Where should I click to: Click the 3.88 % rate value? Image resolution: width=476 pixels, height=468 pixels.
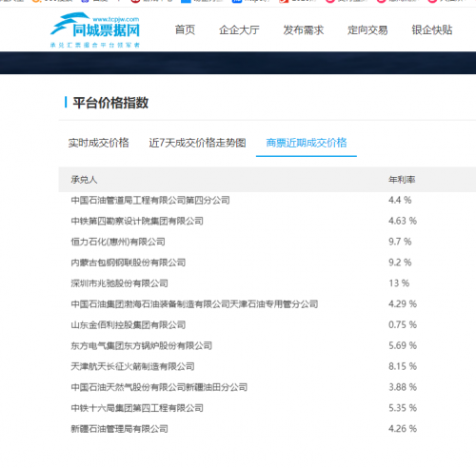point(403,387)
